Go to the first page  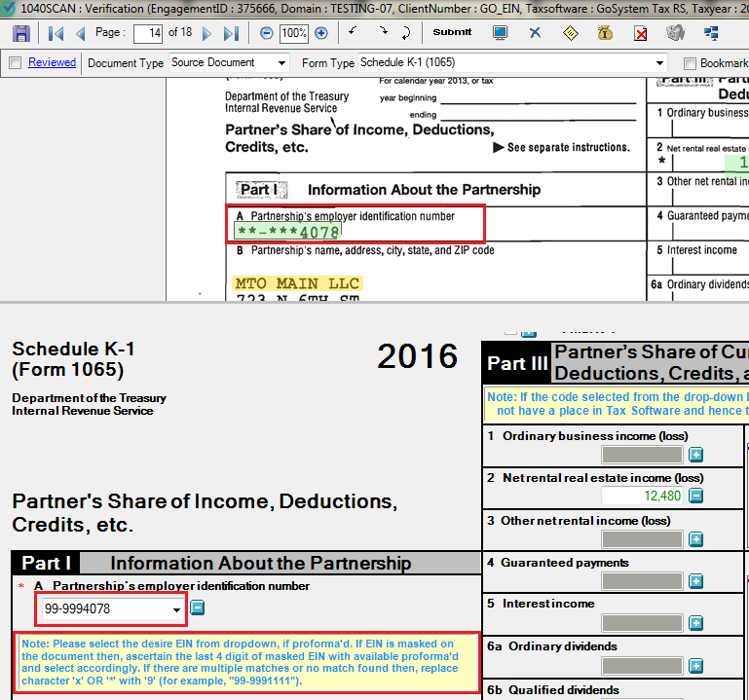tap(56, 33)
